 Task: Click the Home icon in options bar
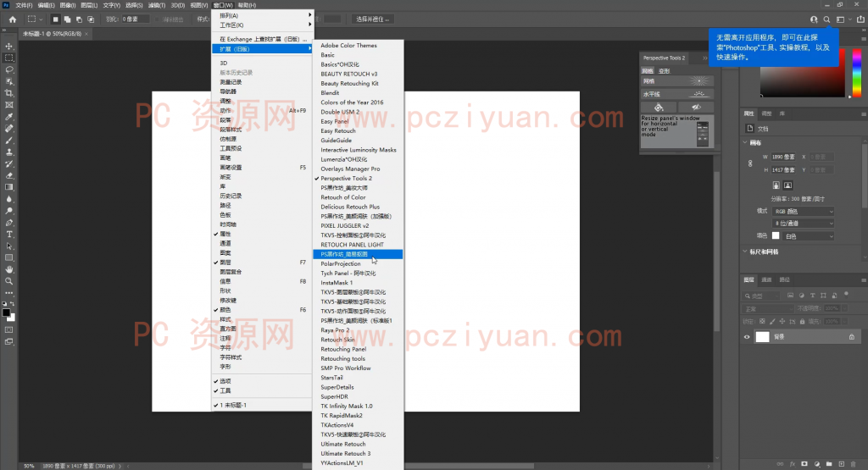click(13, 19)
